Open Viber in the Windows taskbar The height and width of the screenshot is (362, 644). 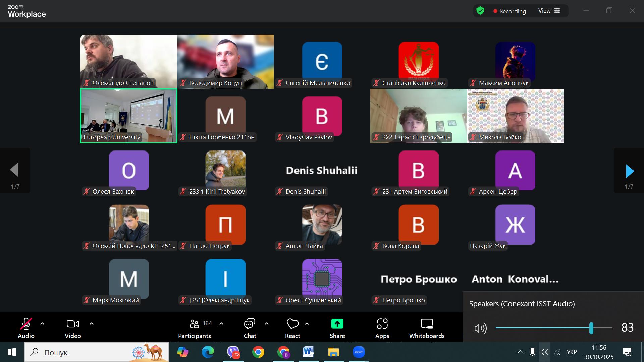click(x=233, y=352)
